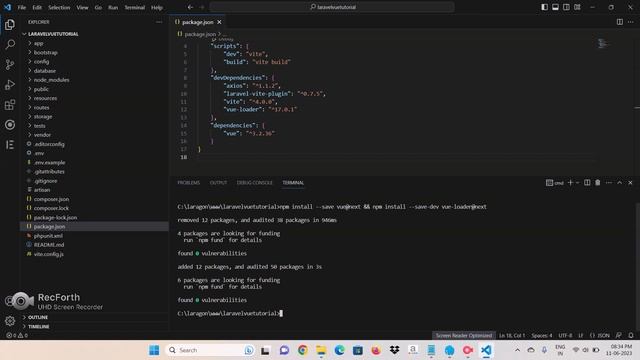The height and width of the screenshot is (360, 640).
Task: Open the Search view icon
Action: point(10,44)
